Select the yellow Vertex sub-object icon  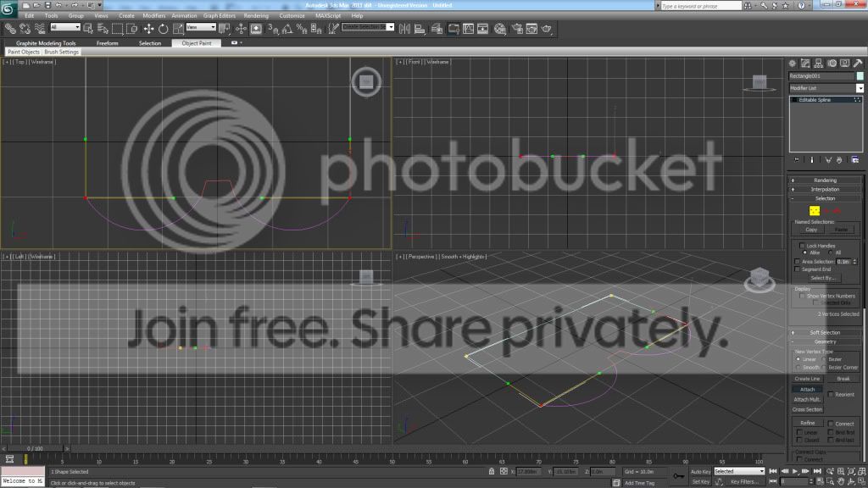[815, 210]
